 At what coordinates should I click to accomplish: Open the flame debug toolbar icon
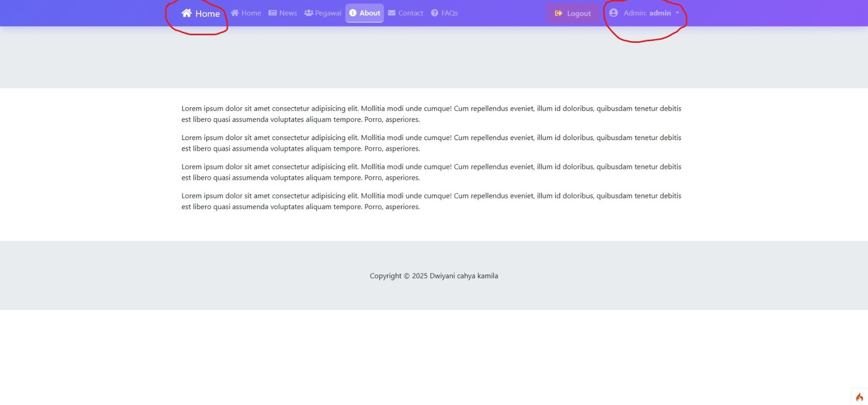[859, 397]
